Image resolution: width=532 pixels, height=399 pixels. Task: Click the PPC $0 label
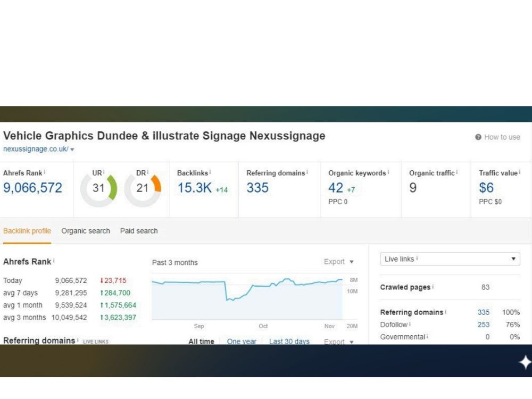(490, 202)
